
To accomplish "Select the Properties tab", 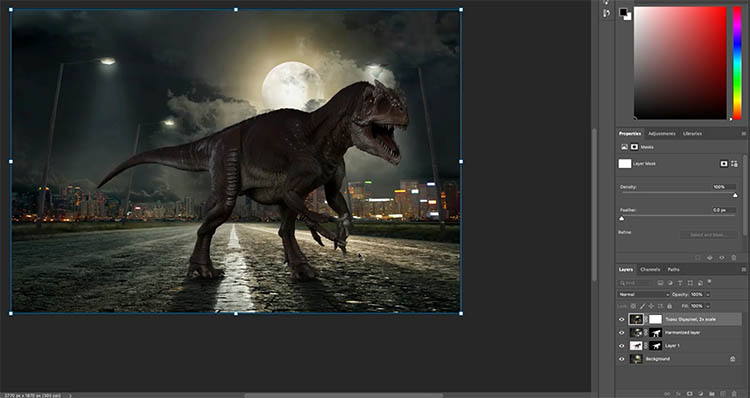I will pos(629,133).
